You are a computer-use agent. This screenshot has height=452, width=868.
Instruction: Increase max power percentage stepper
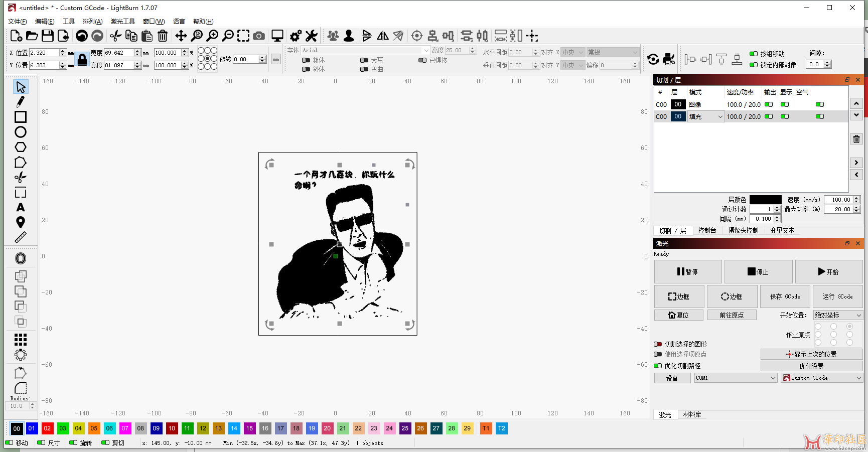click(x=856, y=207)
